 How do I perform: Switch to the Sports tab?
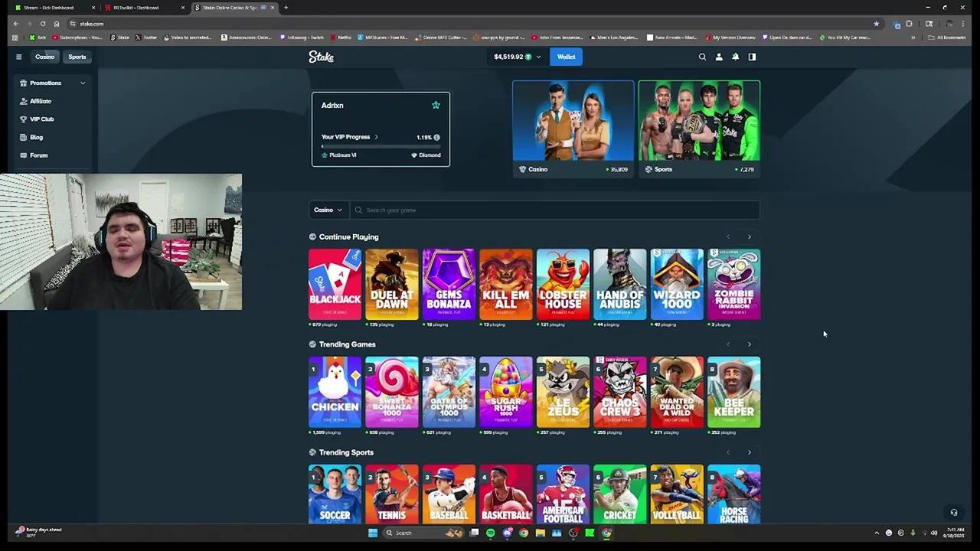(x=77, y=57)
